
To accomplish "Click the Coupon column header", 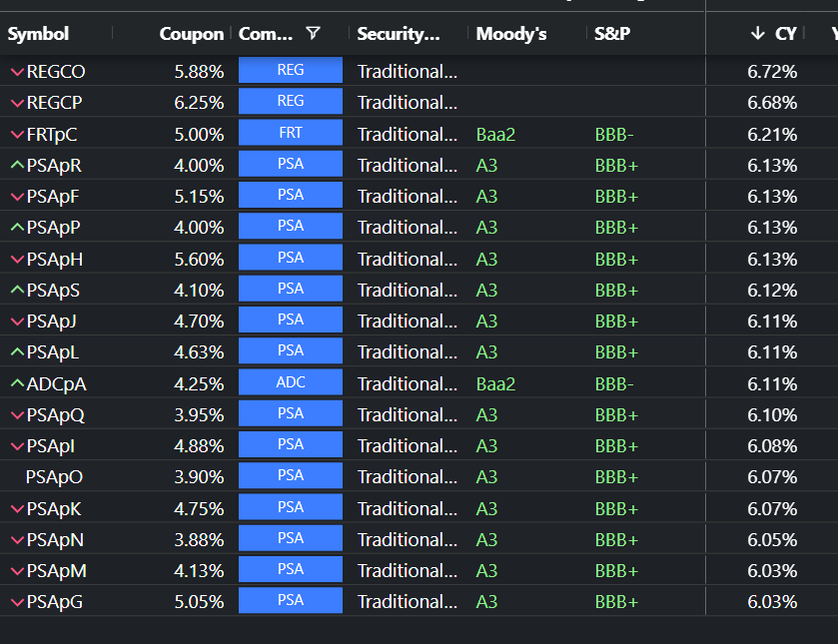I will pos(190,33).
